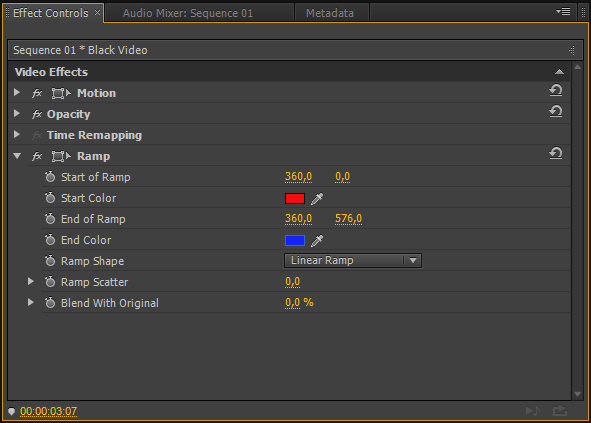
Task: Toggle animation stopwatch for Ramp Scatter
Action: click(50, 282)
